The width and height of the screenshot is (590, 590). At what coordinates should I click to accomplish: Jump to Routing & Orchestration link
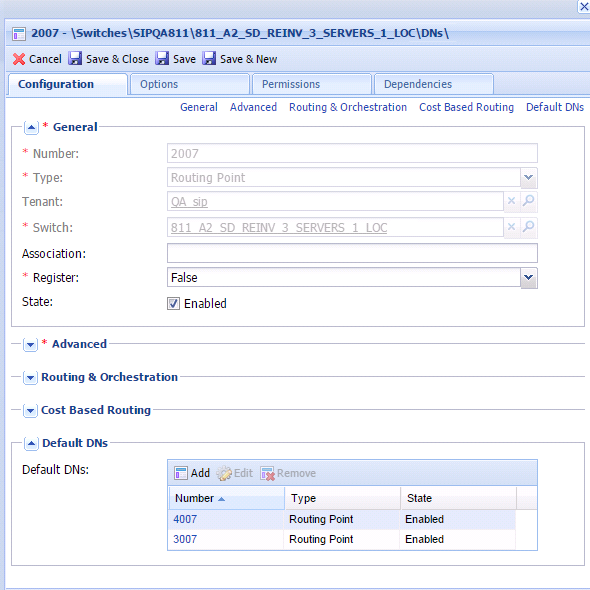[348, 107]
